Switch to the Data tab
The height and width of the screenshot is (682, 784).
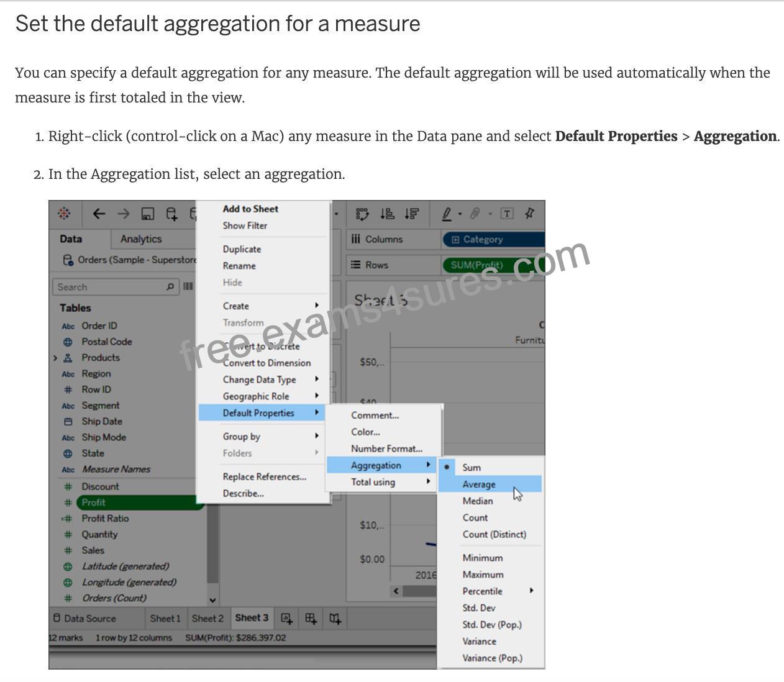click(71, 239)
